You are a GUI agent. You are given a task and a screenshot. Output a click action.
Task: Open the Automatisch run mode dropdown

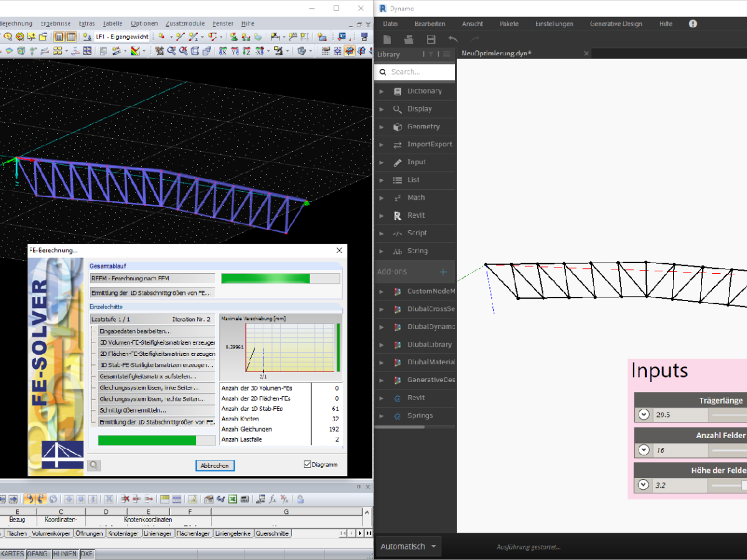408,546
